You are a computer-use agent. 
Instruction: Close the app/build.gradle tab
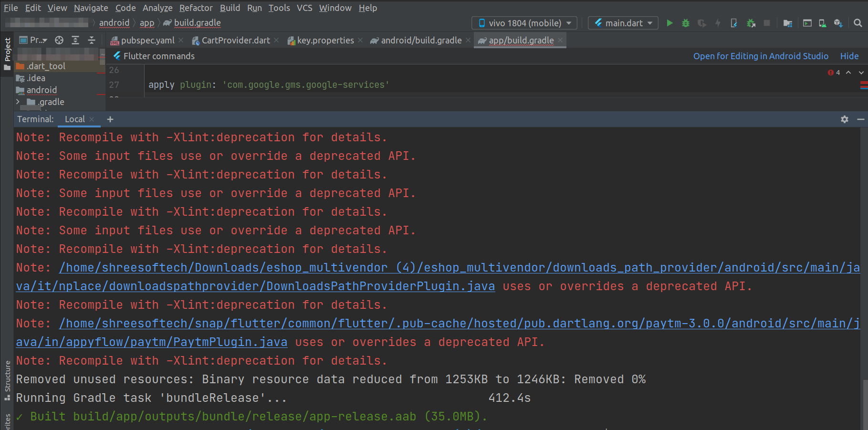point(560,40)
